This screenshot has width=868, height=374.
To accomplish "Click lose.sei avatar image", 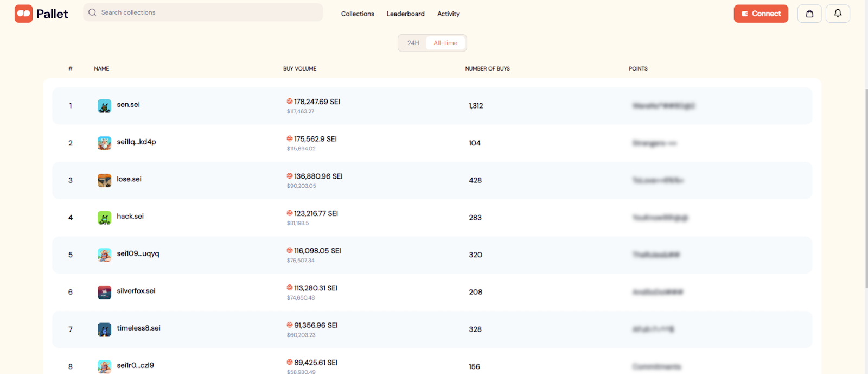I will 104,180.
